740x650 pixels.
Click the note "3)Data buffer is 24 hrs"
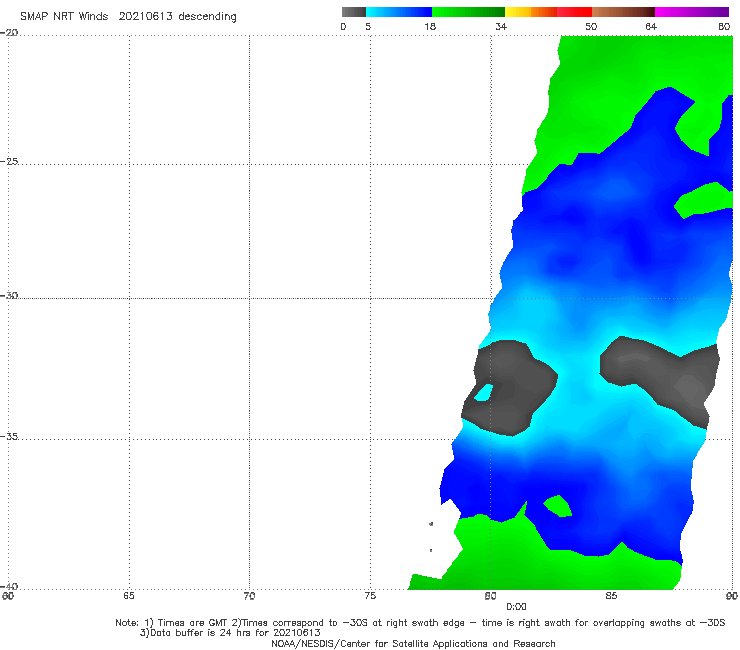click(230, 633)
